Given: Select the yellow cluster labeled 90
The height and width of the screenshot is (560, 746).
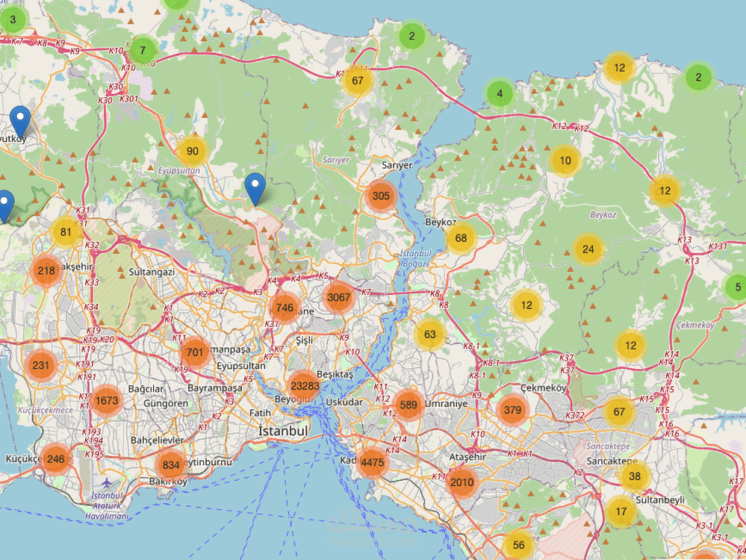Looking at the screenshot, I should [x=193, y=152].
